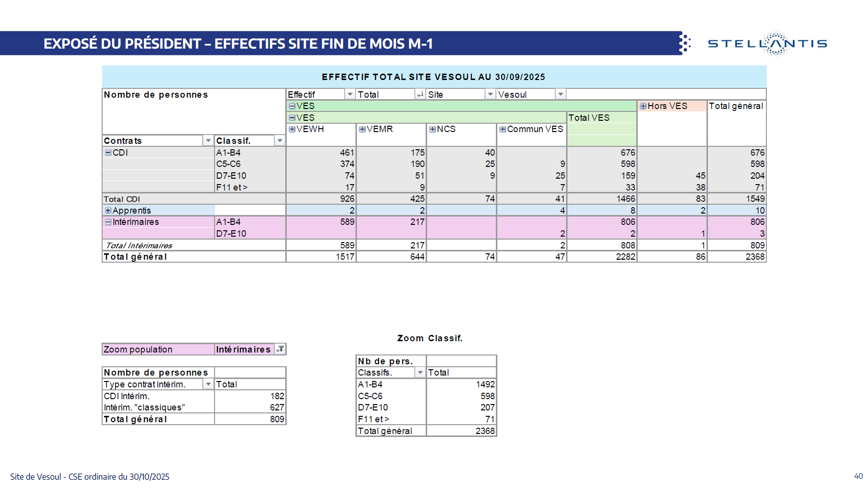Expand the Hors VES column group

click(x=643, y=106)
